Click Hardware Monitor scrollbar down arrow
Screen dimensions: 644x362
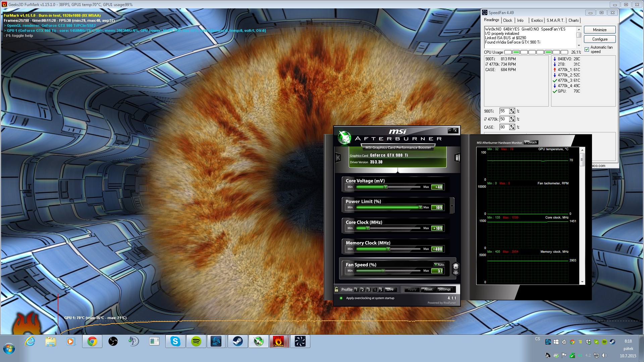(582, 282)
